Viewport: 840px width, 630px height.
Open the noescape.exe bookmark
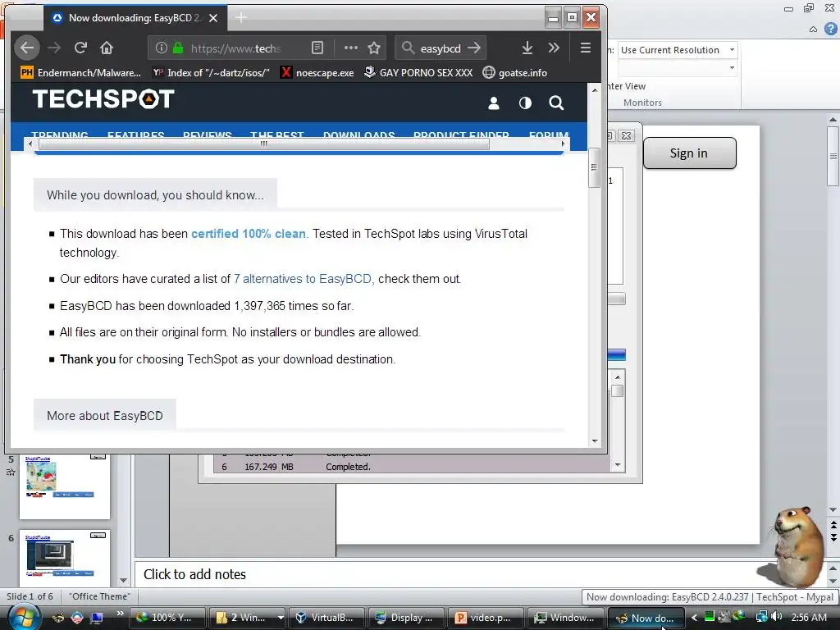[x=317, y=72]
